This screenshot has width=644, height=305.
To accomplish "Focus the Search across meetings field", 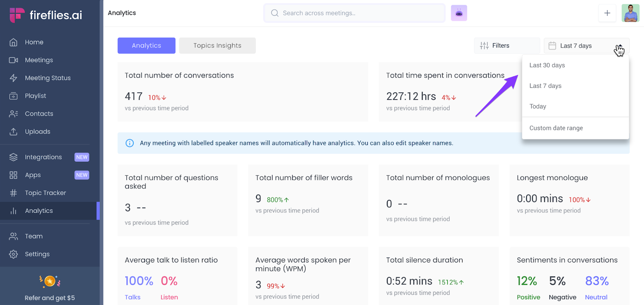I will (x=354, y=13).
